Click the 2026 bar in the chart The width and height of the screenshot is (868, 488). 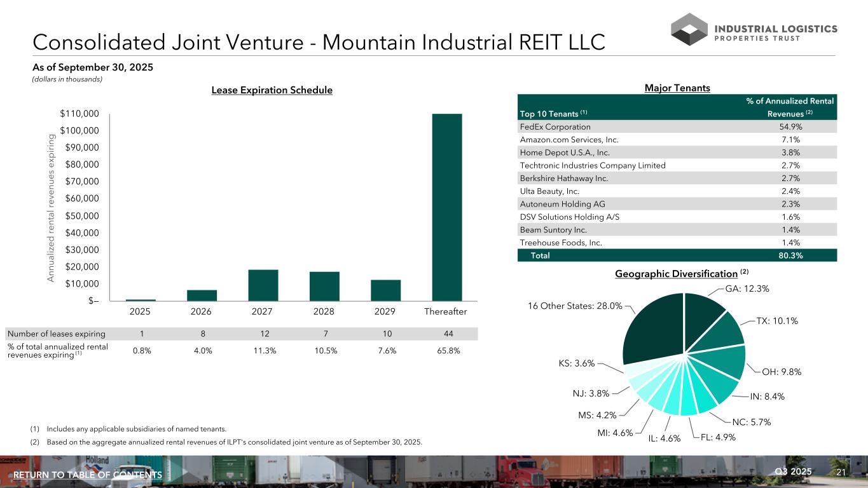tap(202, 295)
